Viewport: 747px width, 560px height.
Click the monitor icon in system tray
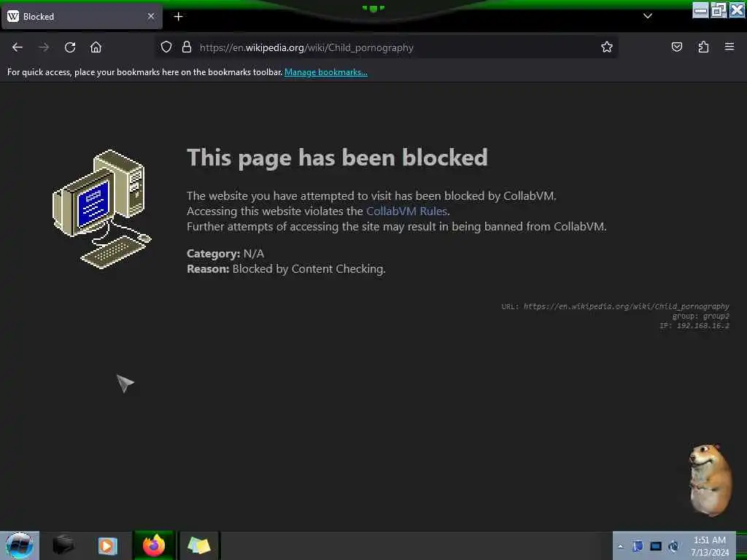pos(656,546)
